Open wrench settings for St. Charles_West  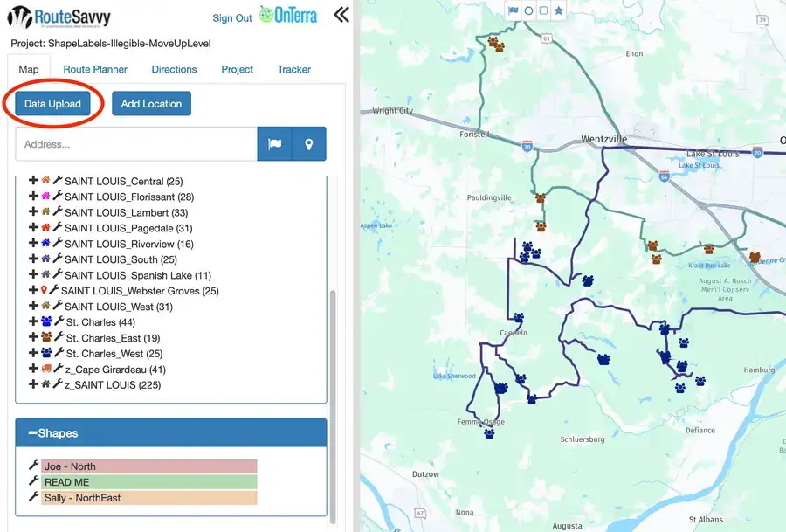coord(59,352)
